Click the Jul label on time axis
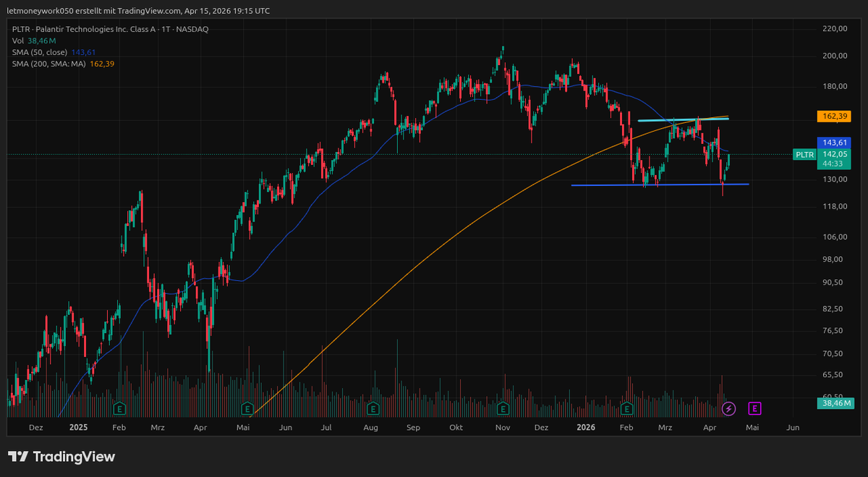 pos(326,428)
